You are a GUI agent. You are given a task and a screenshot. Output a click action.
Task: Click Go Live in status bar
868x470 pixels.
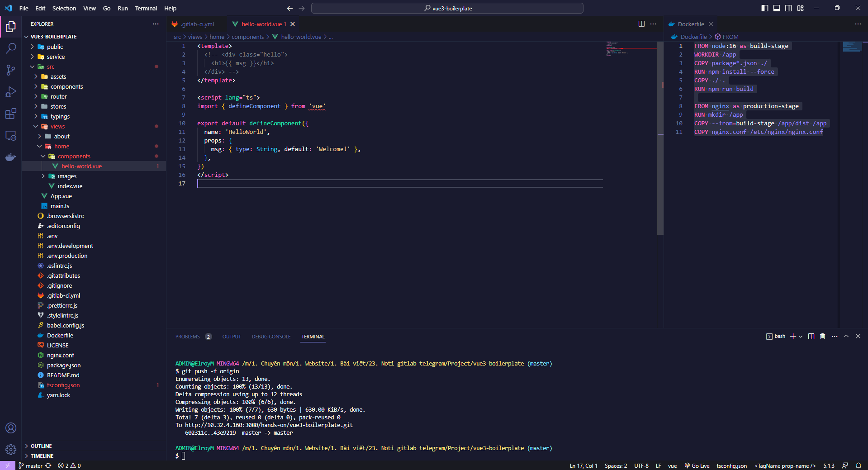pyautogui.click(x=697, y=465)
